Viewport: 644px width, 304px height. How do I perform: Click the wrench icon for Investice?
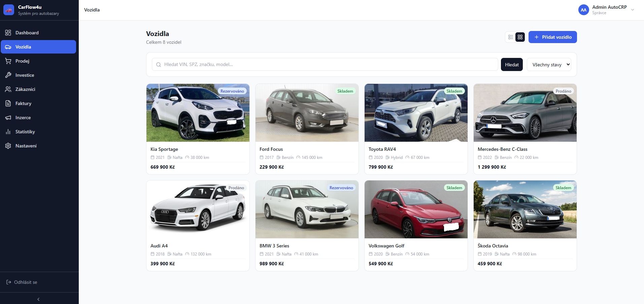coord(8,75)
